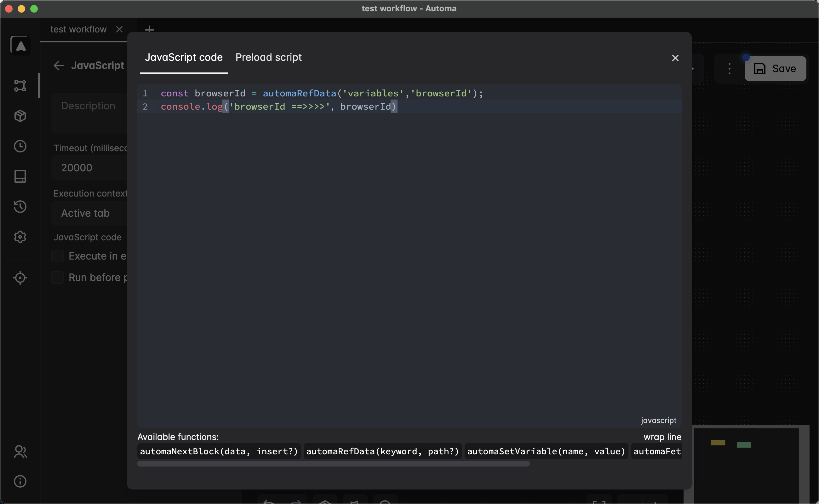Place cursor on code line 1
The height and width of the screenshot is (504, 819).
(322, 93)
